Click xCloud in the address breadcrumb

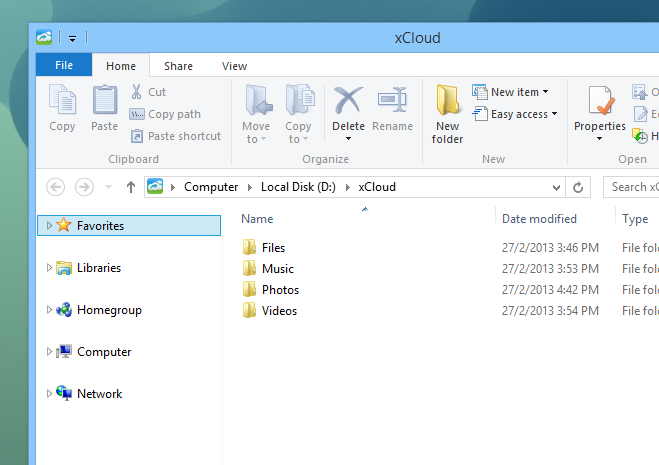point(377,187)
